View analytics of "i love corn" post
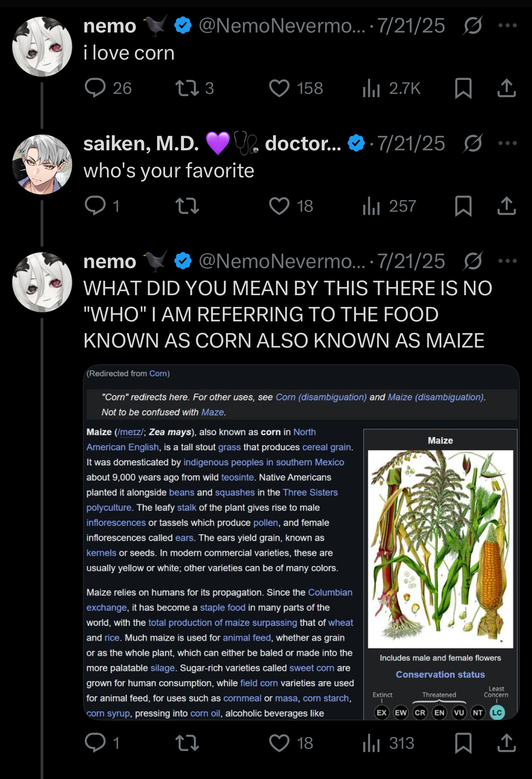Screen dimensions: 532x779 [371, 88]
